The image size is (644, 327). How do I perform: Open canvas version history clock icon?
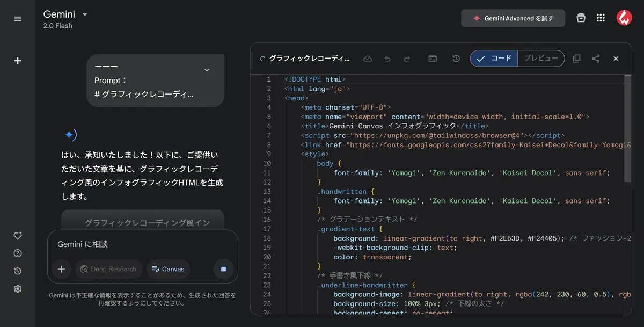coord(456,59)
